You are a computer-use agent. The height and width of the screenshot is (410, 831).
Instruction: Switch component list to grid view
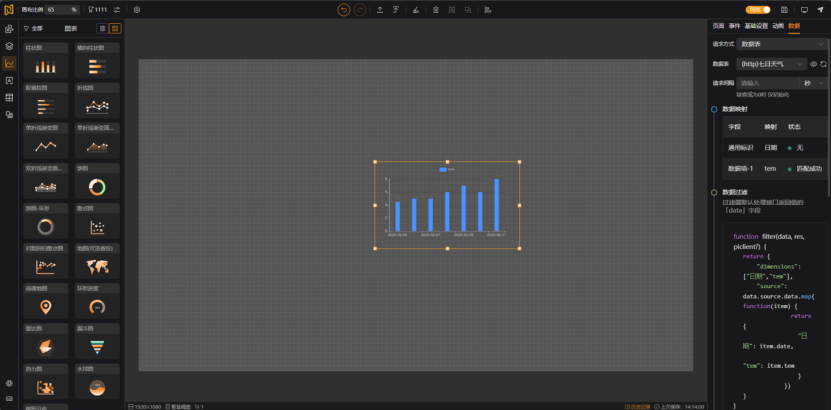115,29
